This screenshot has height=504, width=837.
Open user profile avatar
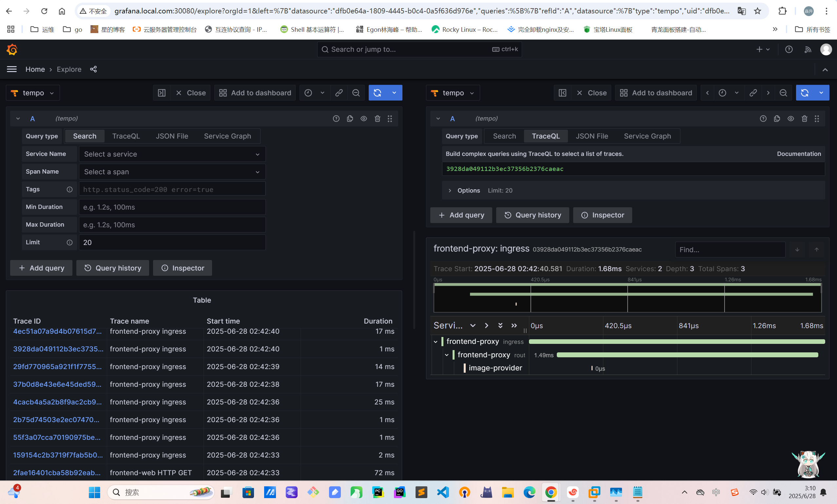tap(826, 49)
